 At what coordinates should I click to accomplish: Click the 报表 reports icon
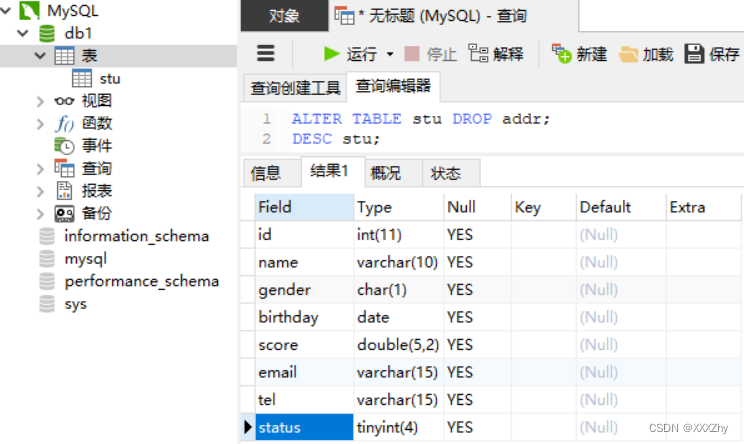64,191
